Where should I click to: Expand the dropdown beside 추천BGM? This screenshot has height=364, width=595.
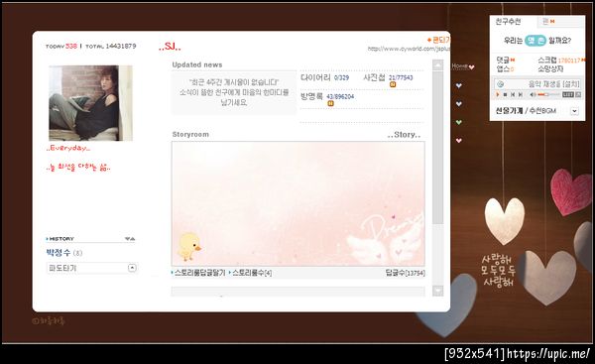click(574, 111)
